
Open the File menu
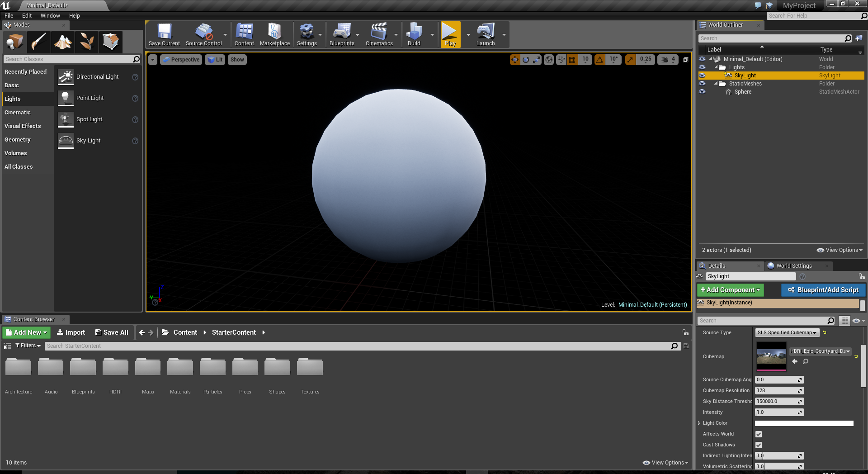coord(9,15)
